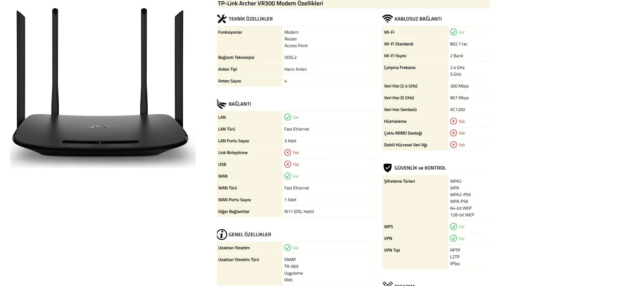This screenshot has height=286, width=644.
Task: Click the 300 Mbps value
Action: [x=459, y=86]
